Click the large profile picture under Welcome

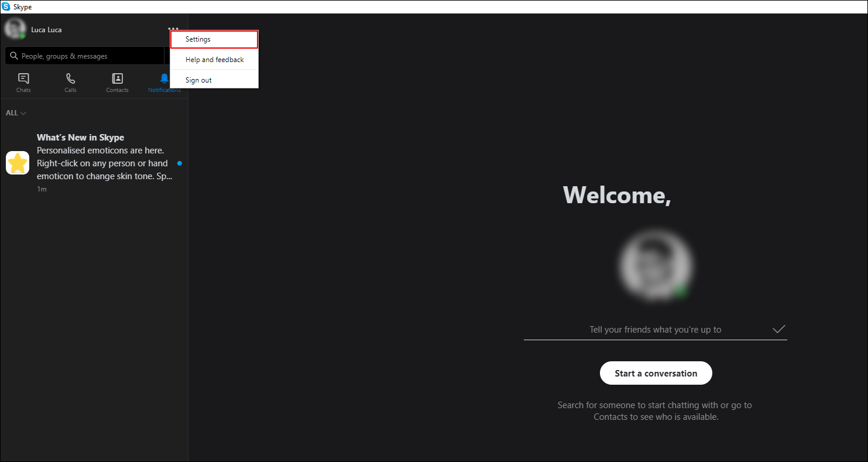(656, 265)
